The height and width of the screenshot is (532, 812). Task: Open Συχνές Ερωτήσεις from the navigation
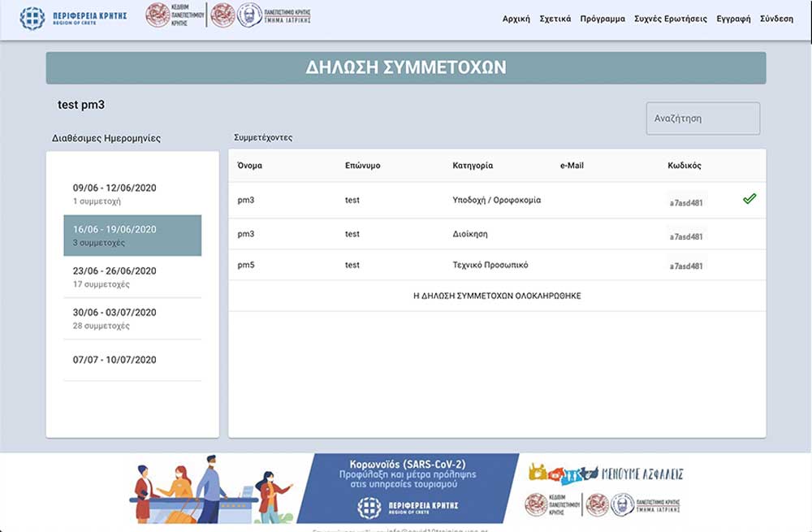point(671,19)
